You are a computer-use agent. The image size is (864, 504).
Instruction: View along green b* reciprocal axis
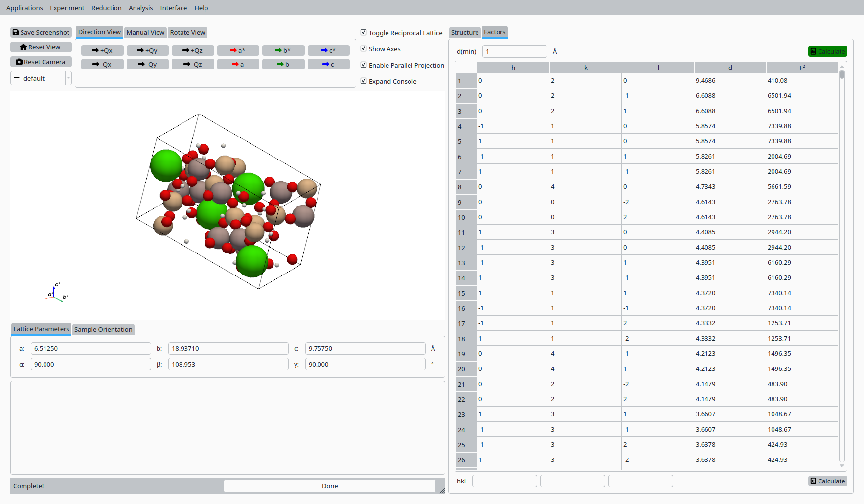pyautogui.click(x=283, y=50)
